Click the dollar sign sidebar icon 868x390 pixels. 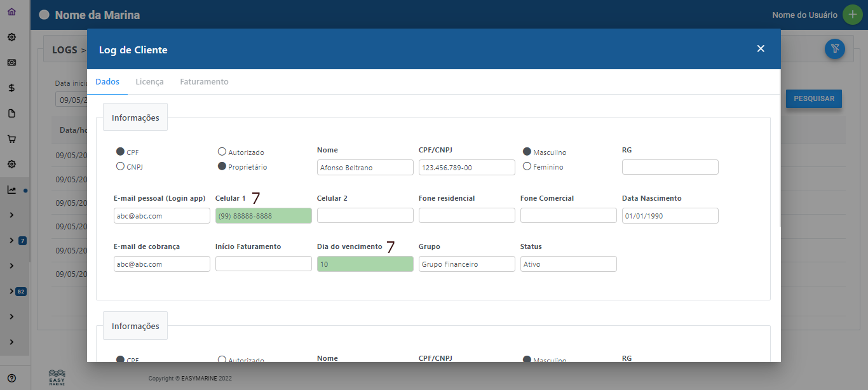pyautogui.click(x=11, y=88)
